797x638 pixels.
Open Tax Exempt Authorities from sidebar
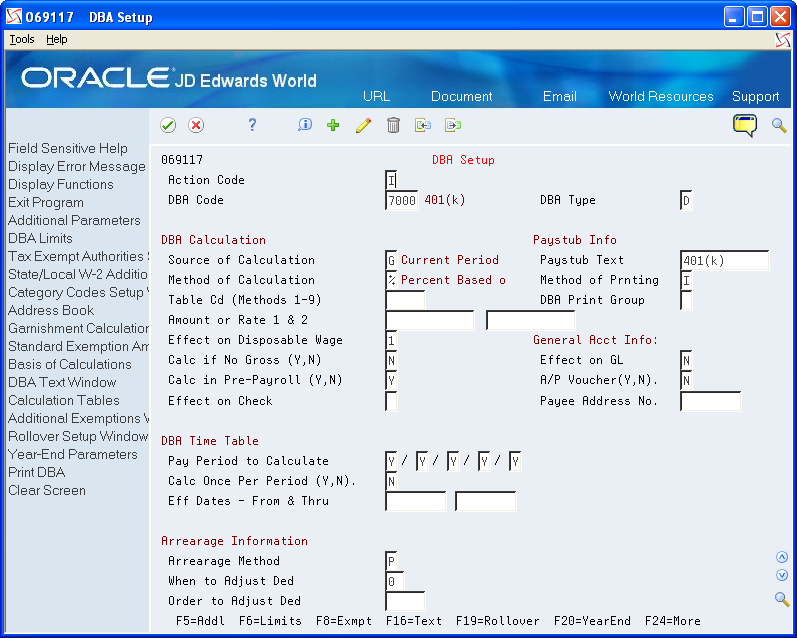coord(78,256)
